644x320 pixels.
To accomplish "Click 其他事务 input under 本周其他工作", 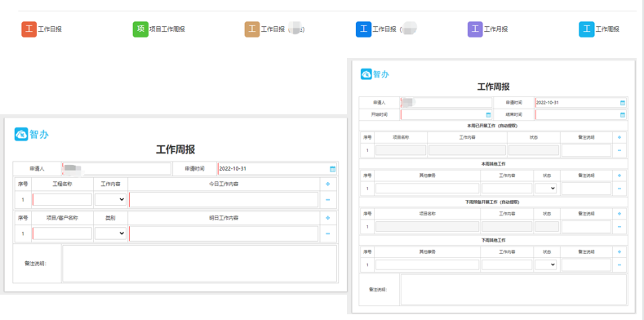I will [427, 189].
